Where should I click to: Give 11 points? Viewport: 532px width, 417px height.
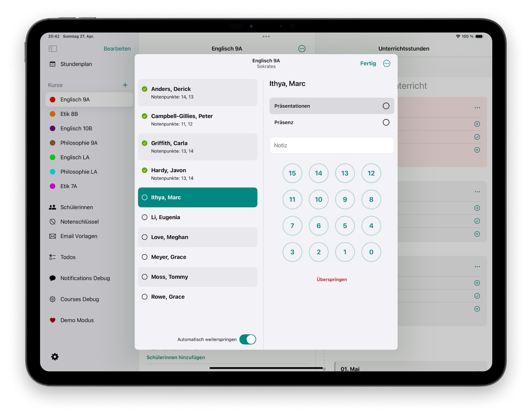point(292,199)
